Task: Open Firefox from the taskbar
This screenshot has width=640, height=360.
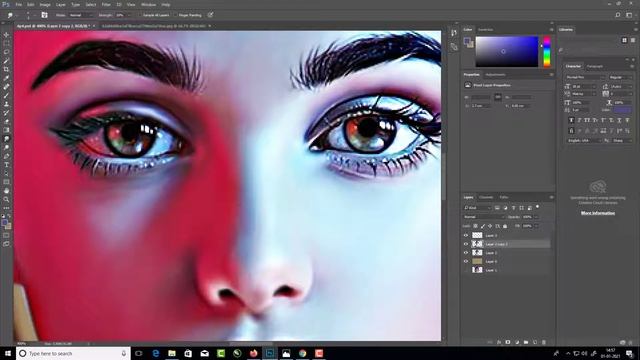Action: pos(253,353)
